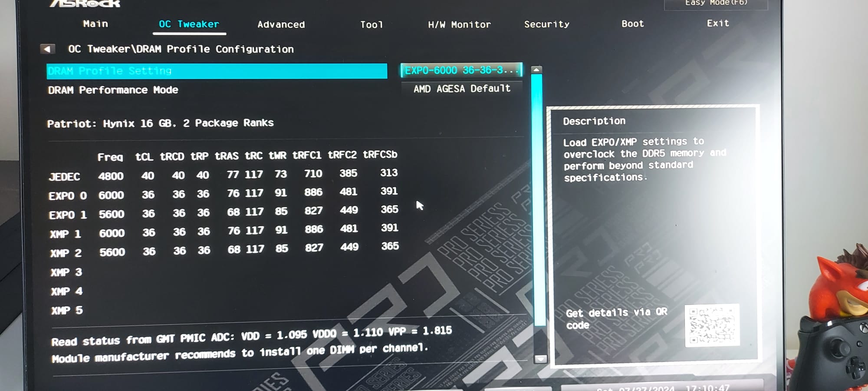
Task: Open the Main tab
Action: pyautogui.click(x=95, y=24)
